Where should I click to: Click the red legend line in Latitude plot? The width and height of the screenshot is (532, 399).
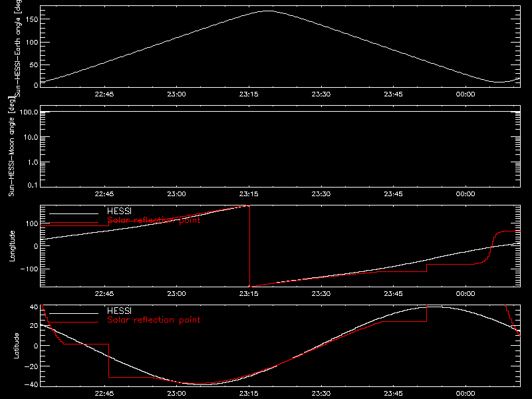pyautogui.click(x=74, y=323)
